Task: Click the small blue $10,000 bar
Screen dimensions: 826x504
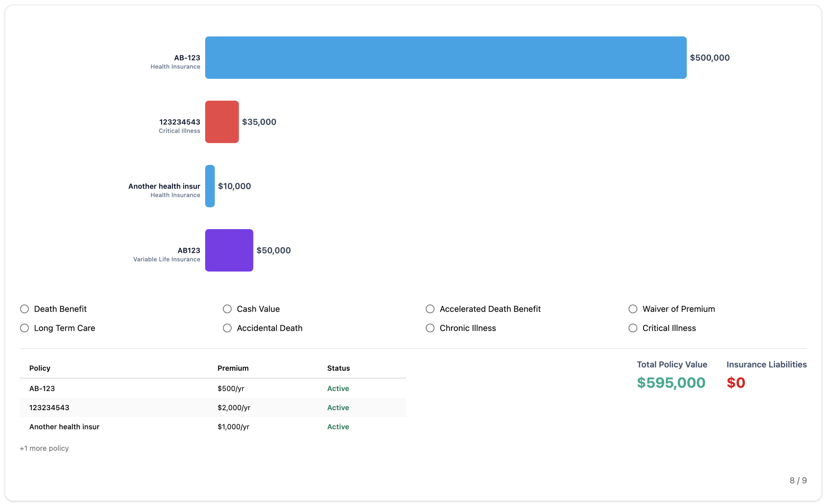Action: [210, 186]
